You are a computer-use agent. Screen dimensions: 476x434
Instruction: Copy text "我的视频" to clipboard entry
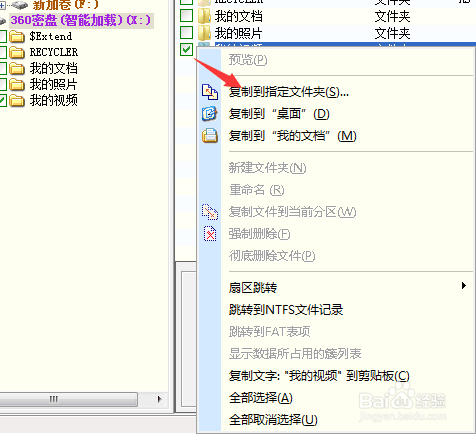click(x=319, y=376)
